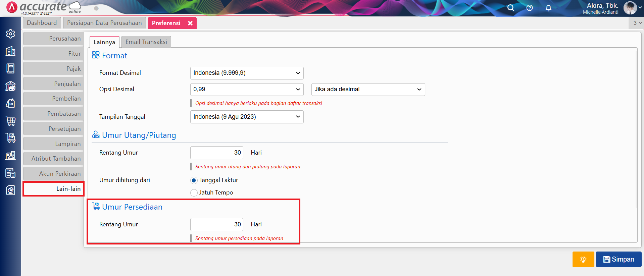Switch to the Email Transaksi tab
The height and width of the screenshot is (276, 644).
coord(146,42)
